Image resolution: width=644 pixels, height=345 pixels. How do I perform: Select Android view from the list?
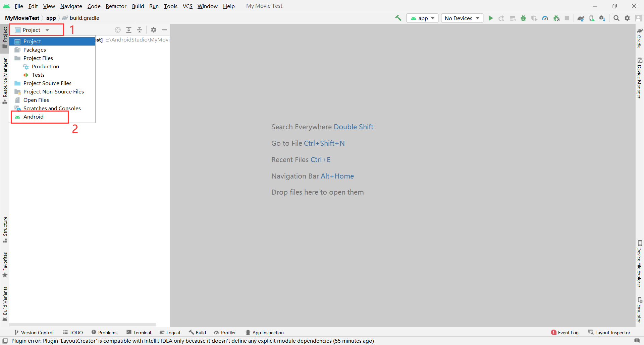tap(34, 117)
